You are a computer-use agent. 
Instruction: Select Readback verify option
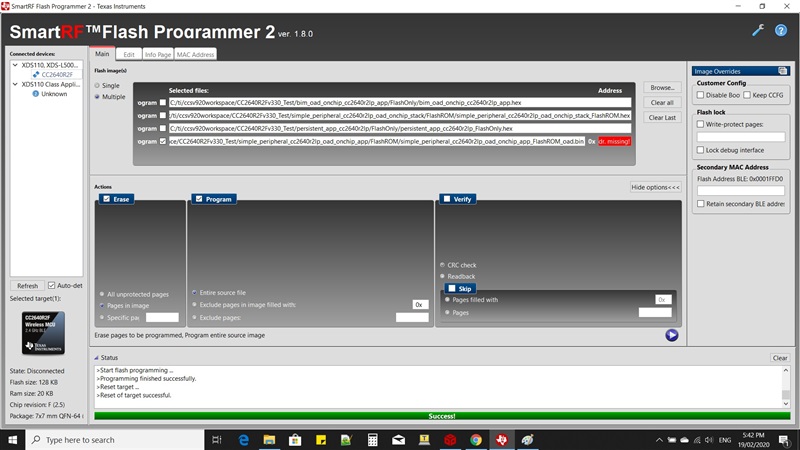(x=442, y=276)
